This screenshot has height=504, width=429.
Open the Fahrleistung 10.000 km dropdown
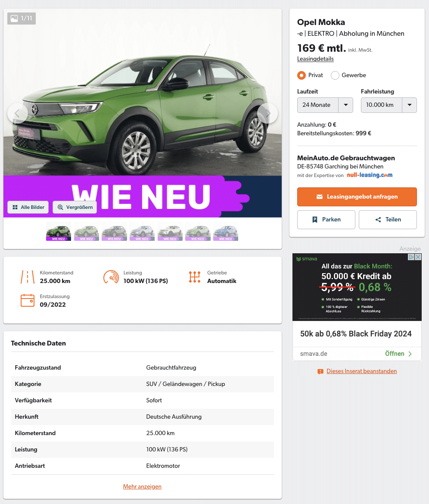389,105
